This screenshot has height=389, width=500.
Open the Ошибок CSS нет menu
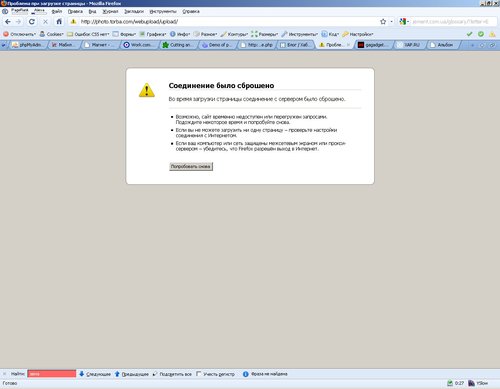click(88, 34)
